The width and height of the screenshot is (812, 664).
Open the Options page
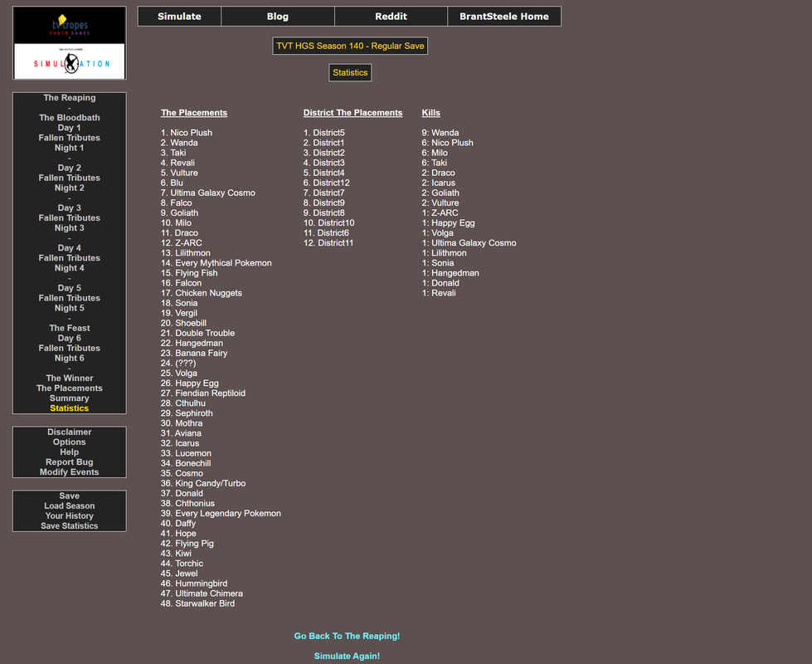pos(70,442)
